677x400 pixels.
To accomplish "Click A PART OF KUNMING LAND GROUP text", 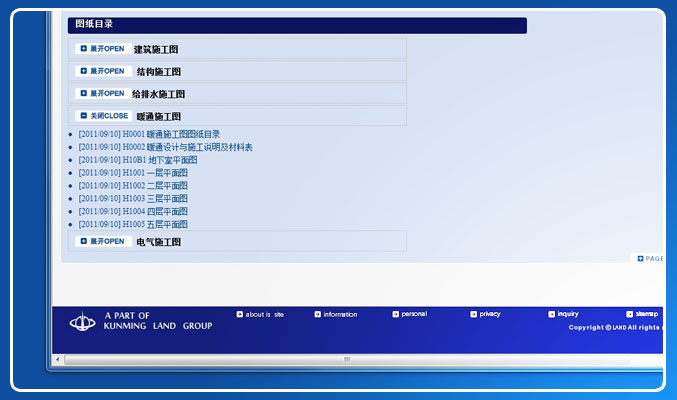I will pyautogui.click(x=158, y=321).
